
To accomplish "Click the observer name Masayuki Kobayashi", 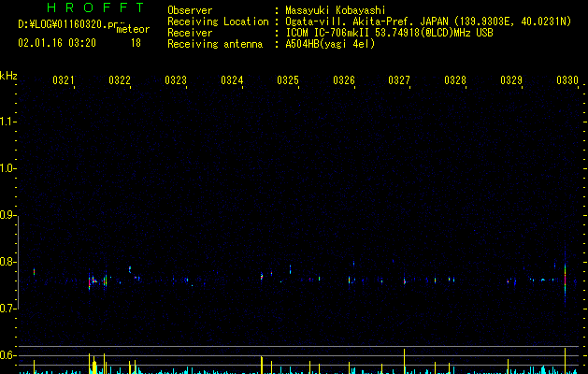I will (336, 10).
